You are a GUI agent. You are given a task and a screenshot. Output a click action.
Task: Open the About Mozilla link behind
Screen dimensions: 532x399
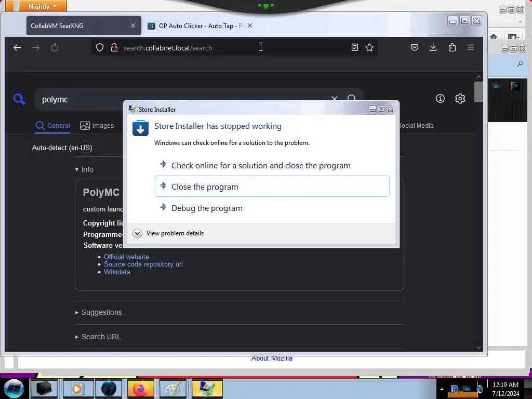click(272, 358)
